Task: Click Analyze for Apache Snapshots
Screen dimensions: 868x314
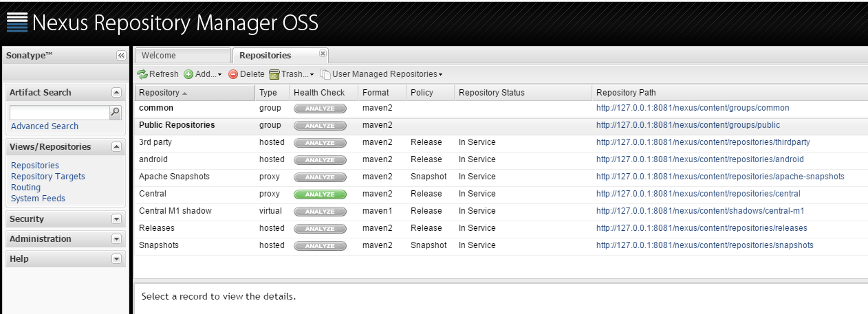Action: 320,177
